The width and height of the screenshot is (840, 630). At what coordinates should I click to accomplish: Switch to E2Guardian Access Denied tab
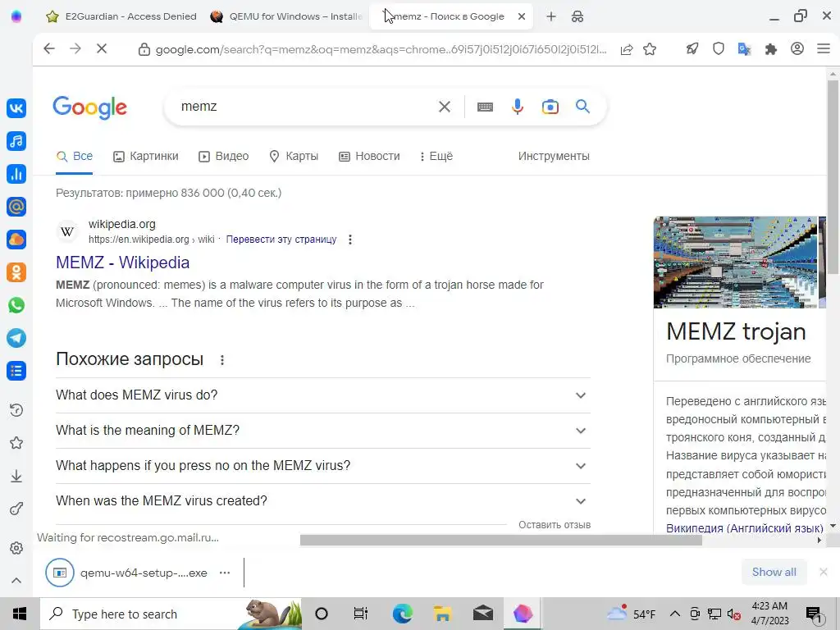tap(121, 16)
